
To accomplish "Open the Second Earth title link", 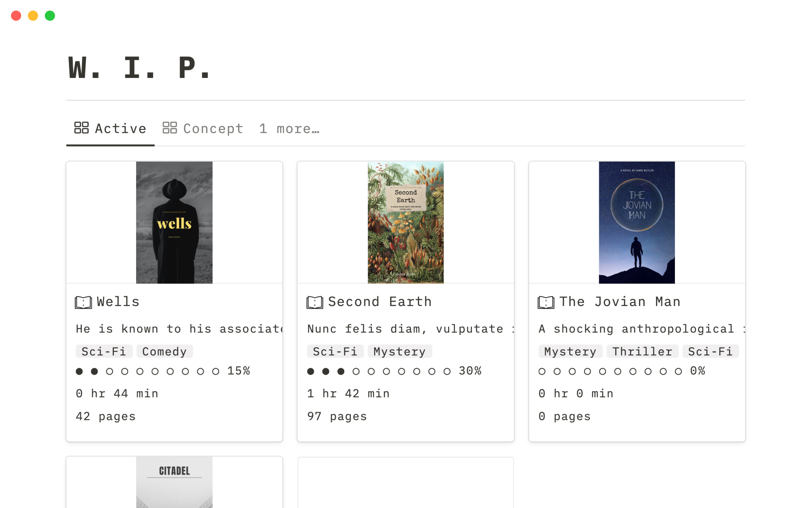I will point(380,302).
